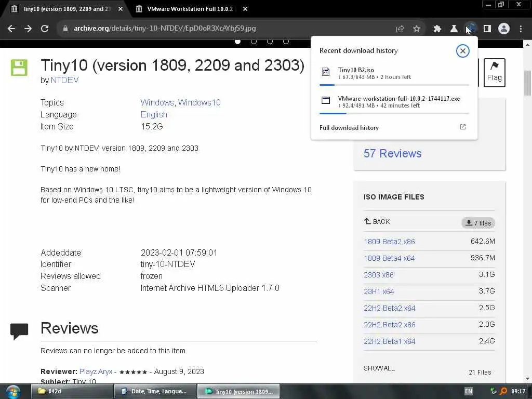Click Tiny10 Chrome taskbar button
This screenshot has height=399, width=532.
238,391
